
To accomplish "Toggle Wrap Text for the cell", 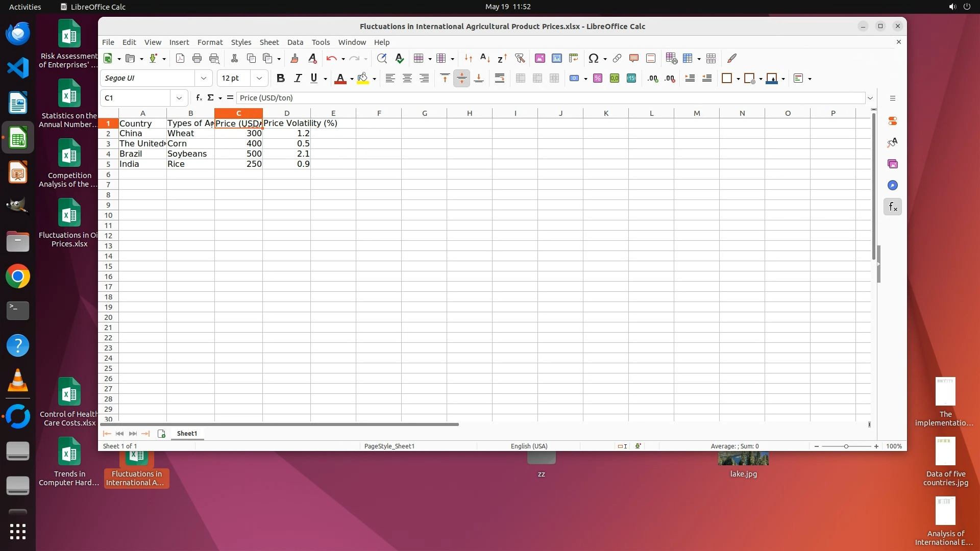I will pos(499,78).
